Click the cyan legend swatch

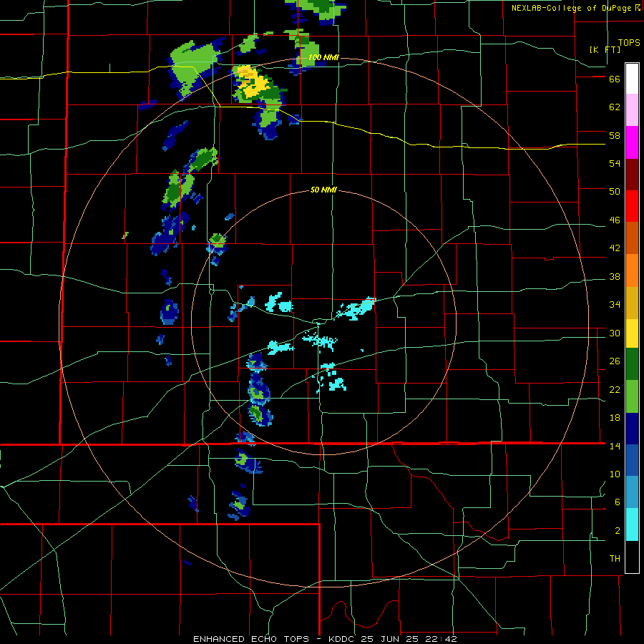point(632,525)
